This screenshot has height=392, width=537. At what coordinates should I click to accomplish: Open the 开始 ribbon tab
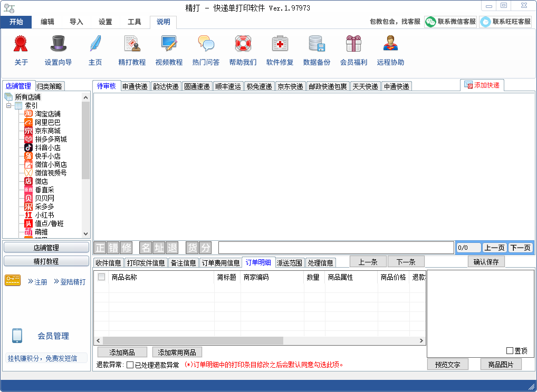click(16, 22)
